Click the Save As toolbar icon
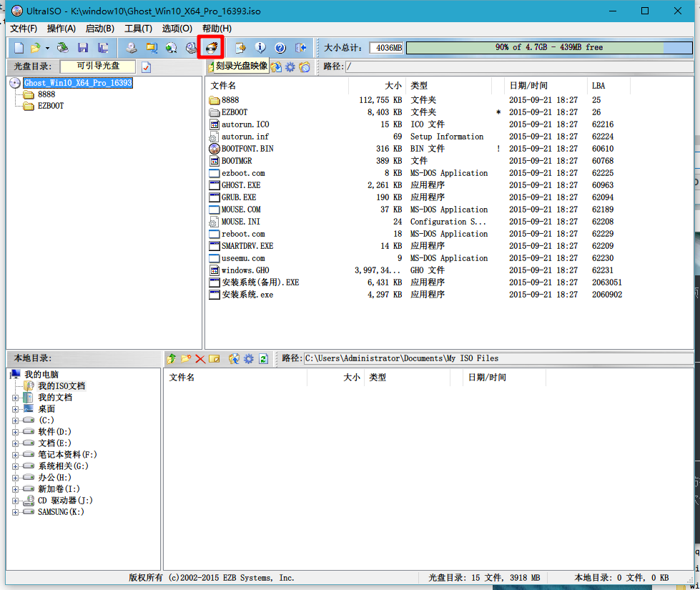Viewport: 700px width, 590px height. pyautogui.click(x=103, y=48)
